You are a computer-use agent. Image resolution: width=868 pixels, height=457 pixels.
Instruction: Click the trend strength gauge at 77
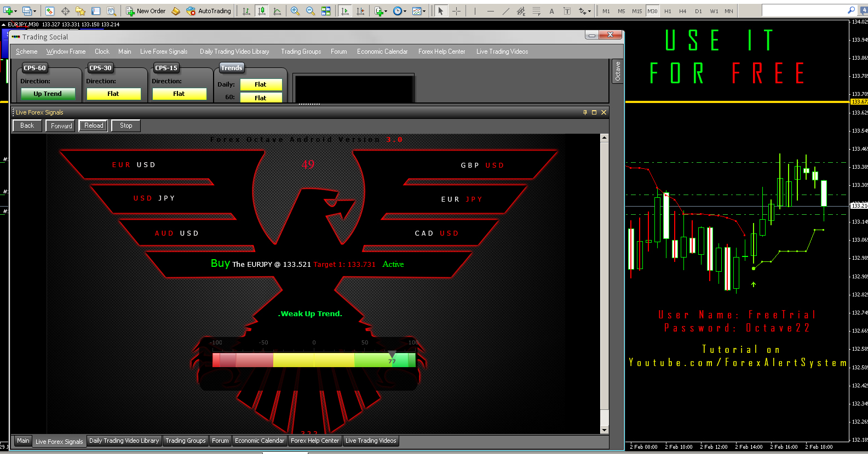[x=392, y=360]
